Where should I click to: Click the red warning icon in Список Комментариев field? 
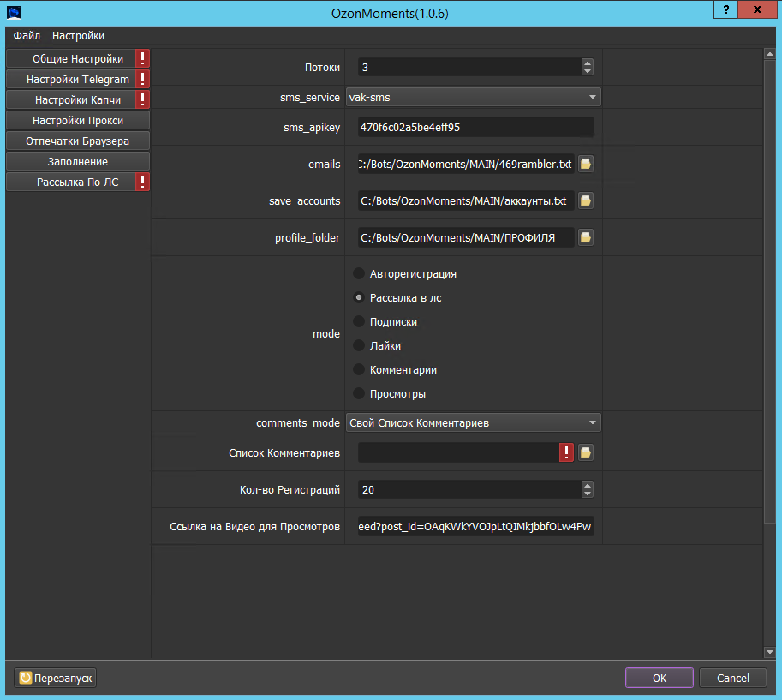[566, 452]
